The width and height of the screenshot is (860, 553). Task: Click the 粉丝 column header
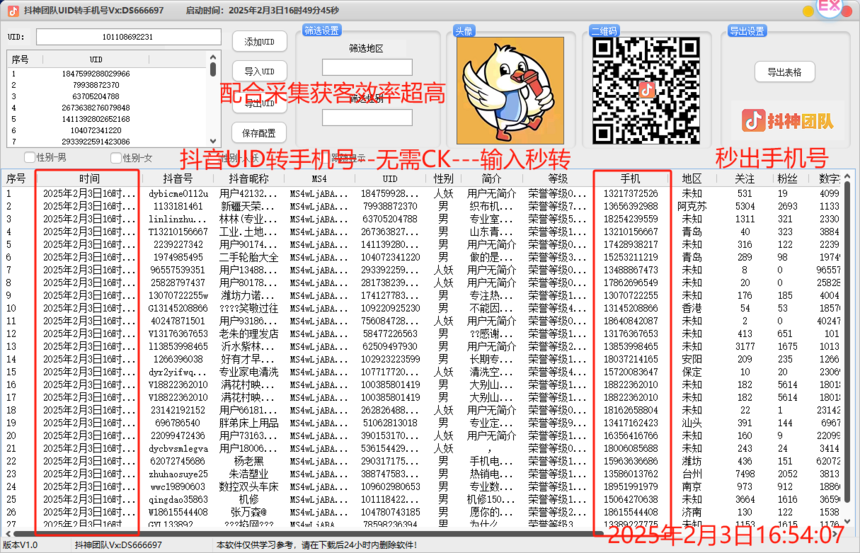pos(788,179)
